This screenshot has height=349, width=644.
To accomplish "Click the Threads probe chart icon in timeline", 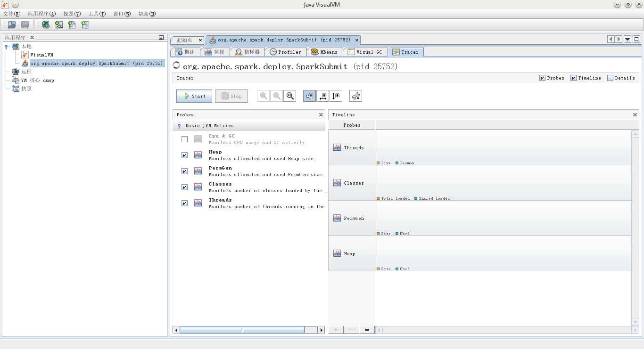I will tap(337, 147).
